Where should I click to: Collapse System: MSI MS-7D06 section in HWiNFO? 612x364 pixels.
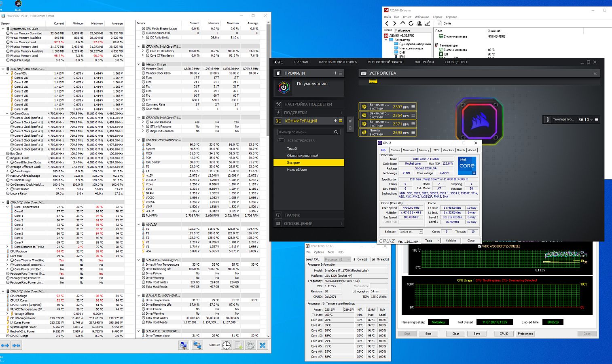pyautogui.click(x=3, y=29)
